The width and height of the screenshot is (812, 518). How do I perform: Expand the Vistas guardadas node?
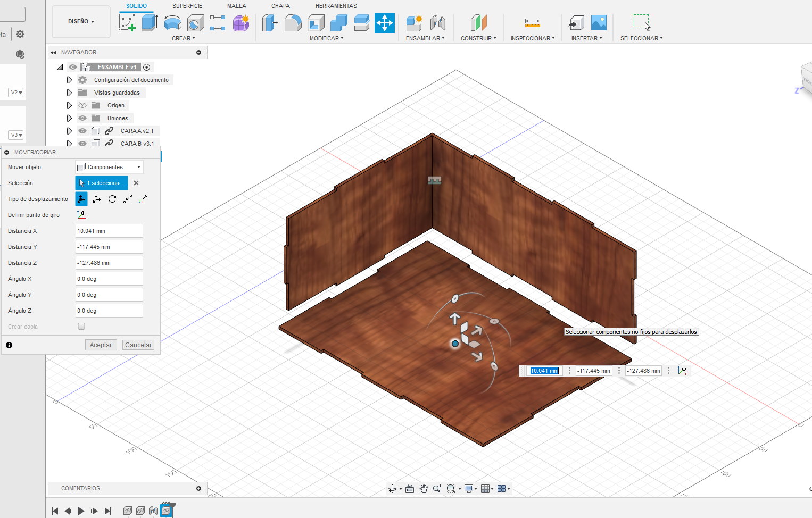click(69, 93)
